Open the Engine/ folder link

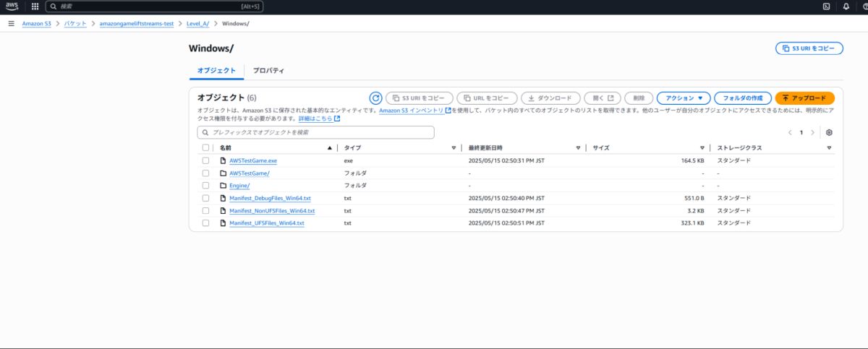click(x=239, y=185)
